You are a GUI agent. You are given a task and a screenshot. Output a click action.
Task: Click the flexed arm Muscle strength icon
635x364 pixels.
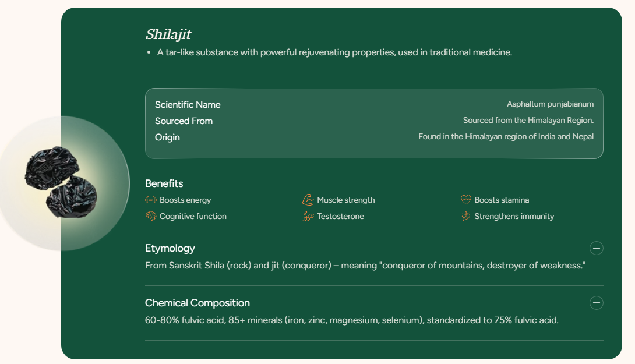click(308, 200)
